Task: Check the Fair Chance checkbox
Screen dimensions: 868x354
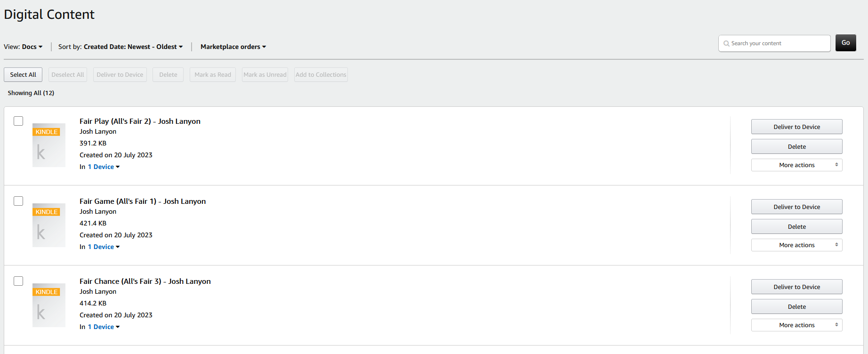Action: click(x=18, y=281)
